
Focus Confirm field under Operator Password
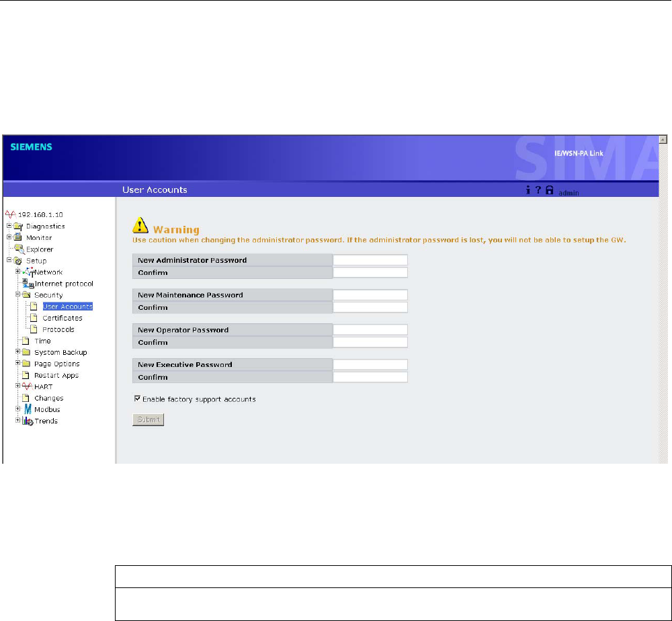[370, 342]
